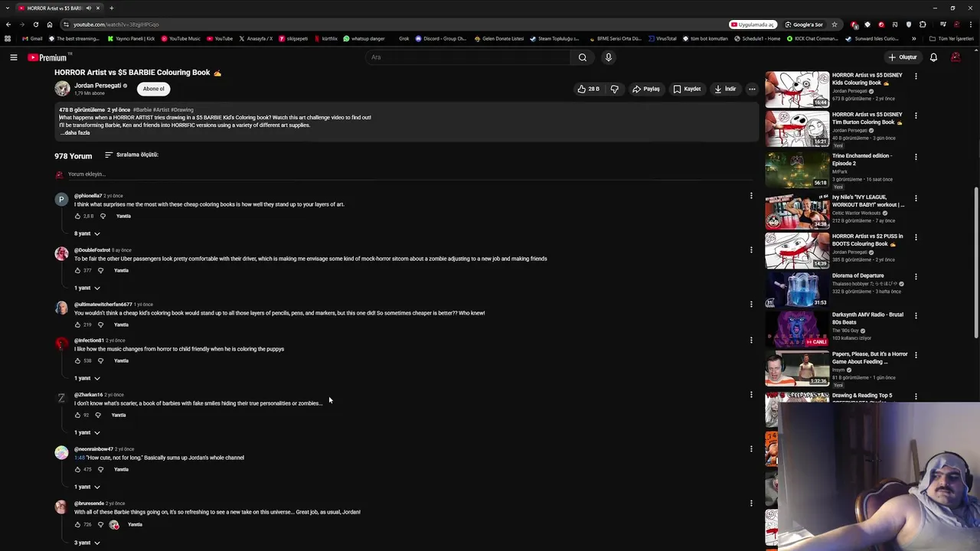The height and width of the screenshot is (551, 980).
Task: Click Google'a Sor in address bar
Action: [x=804, y=24]
